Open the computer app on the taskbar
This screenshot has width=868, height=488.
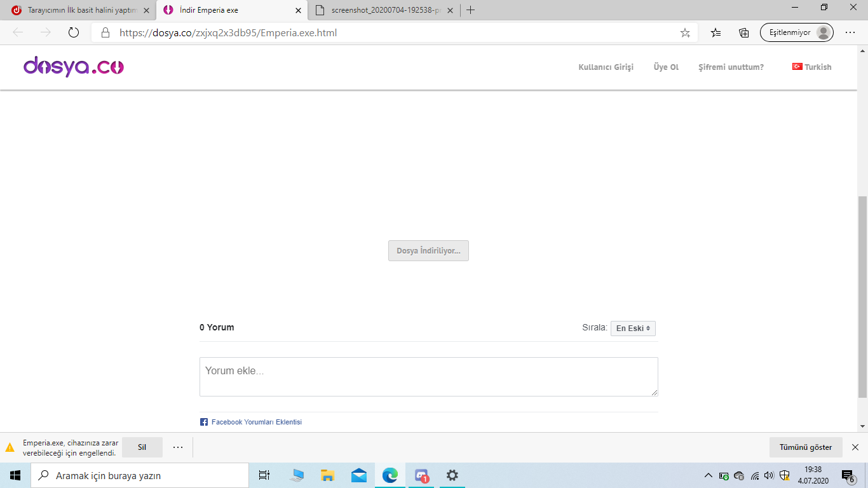tap(297, 475)
